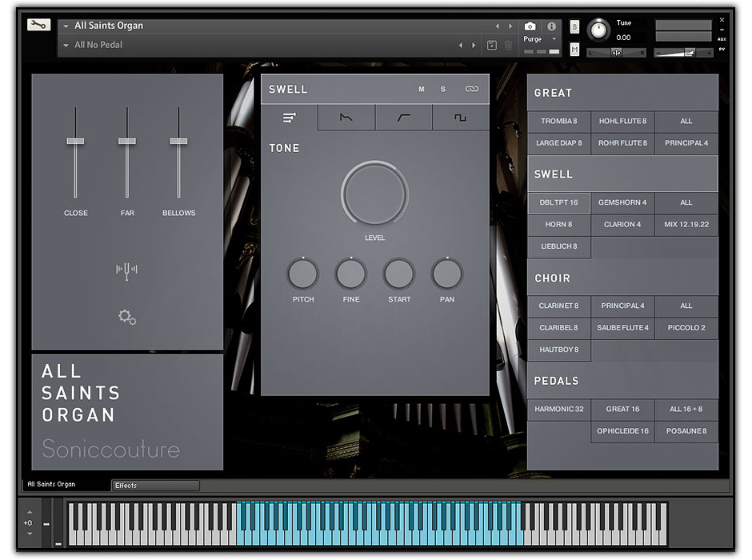Click the header volume slider
The image size is (752, 560).
point(684,53)
